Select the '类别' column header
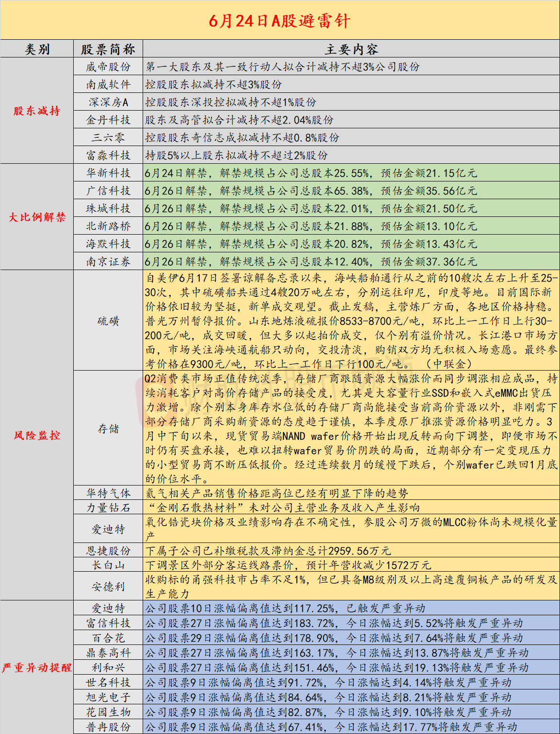This screenshot has height=734, width=560. click(37, 49)
